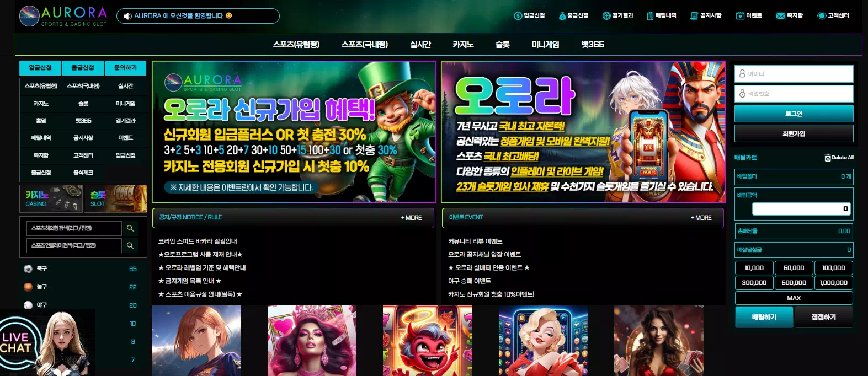Click the 정정하기 button
868x376 pixels.
tap(823, 317)
